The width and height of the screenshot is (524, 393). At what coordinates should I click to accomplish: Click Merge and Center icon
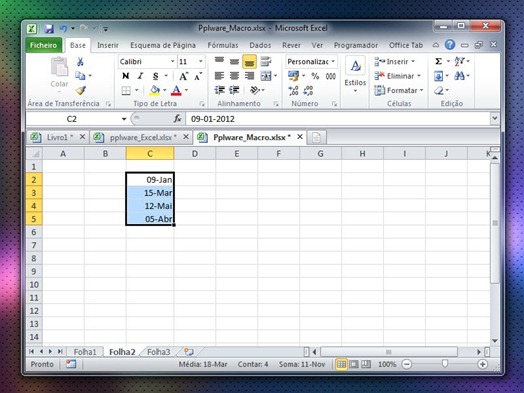(266, 76)
